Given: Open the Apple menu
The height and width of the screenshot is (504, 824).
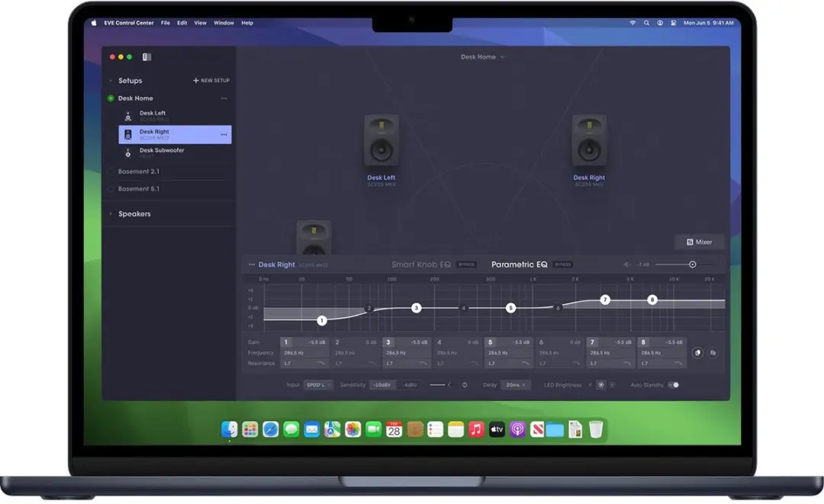Looking at the screenshot, I should point(94,23).
